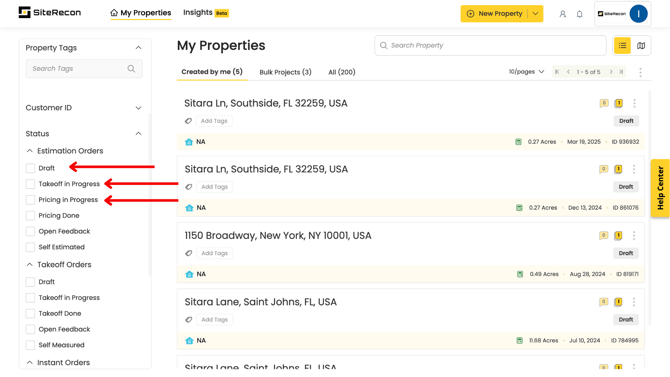670x377 pixels.
Task: Open more options beside pagination
Action: click(x=640, y=72)
